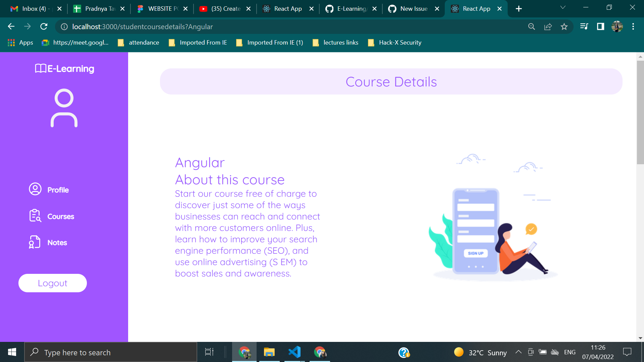Click the user avatar in the purple sidebar
Screen dimensions: 644x362
coord(64,108)
